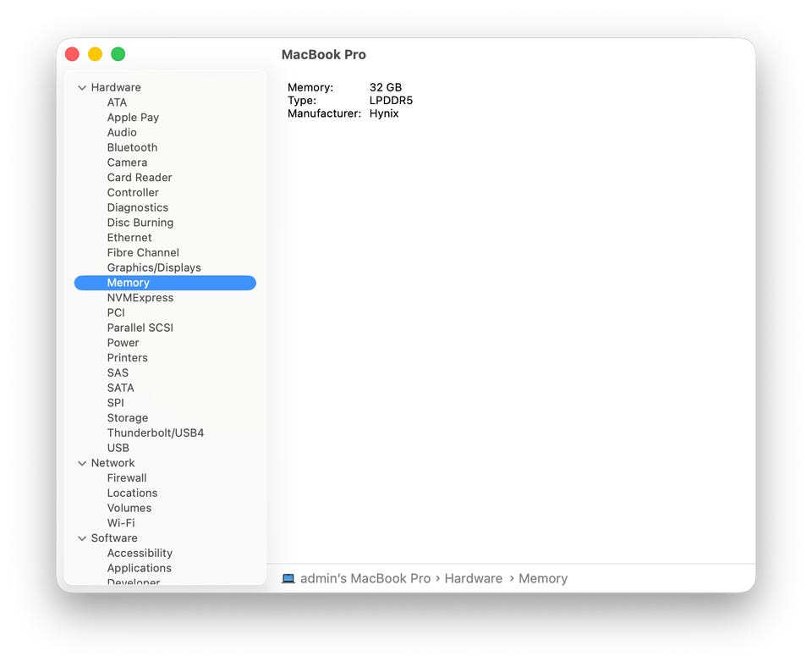
Task: Select SPI in the sidebar
Action: 116,403
